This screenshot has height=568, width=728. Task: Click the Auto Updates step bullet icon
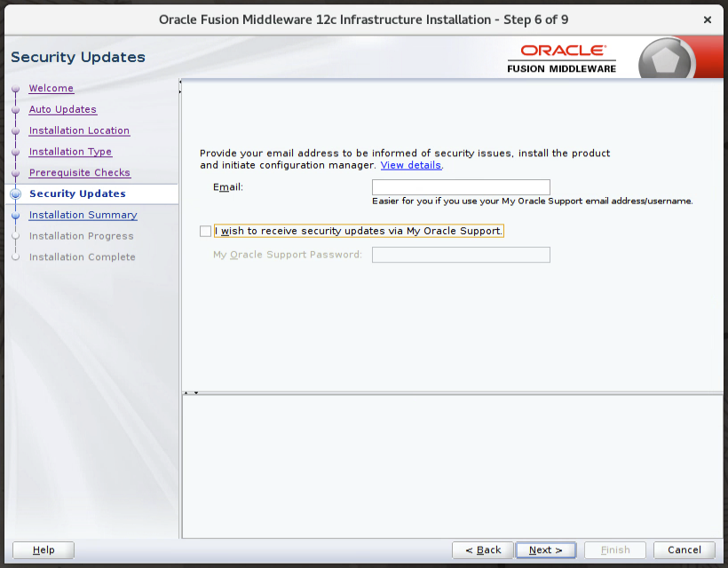click(x=16, y=110)
